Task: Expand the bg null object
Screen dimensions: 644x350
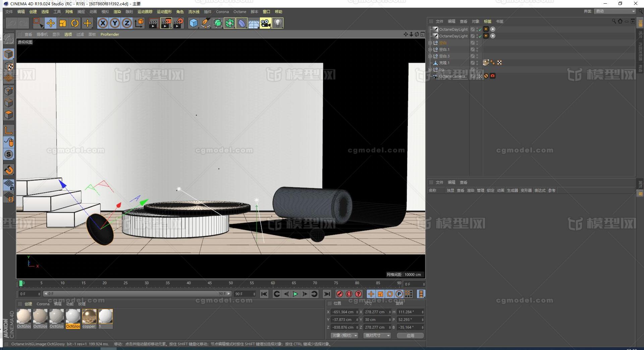Action: click(430, 69)
